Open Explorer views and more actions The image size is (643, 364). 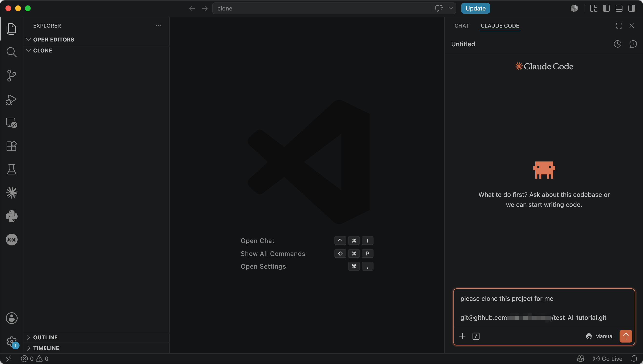click(158, 26)
